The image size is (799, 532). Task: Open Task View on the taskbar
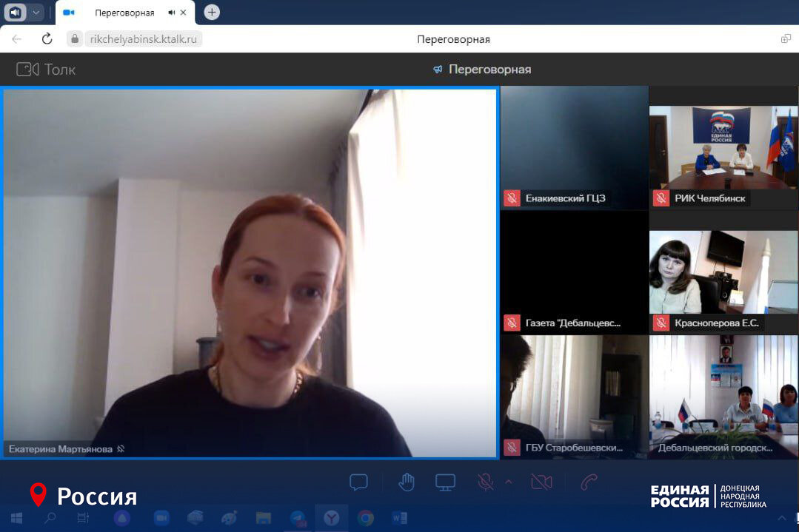point(83,518)
